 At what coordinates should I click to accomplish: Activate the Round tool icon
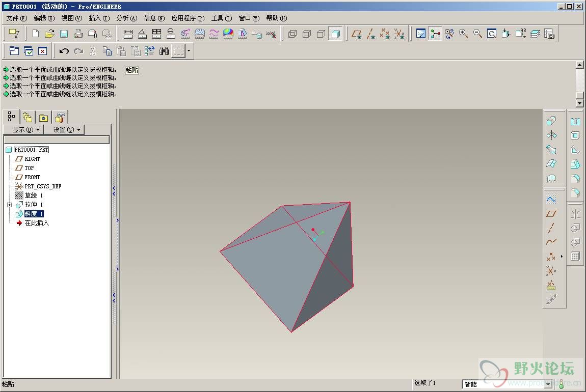coord(575,178)
